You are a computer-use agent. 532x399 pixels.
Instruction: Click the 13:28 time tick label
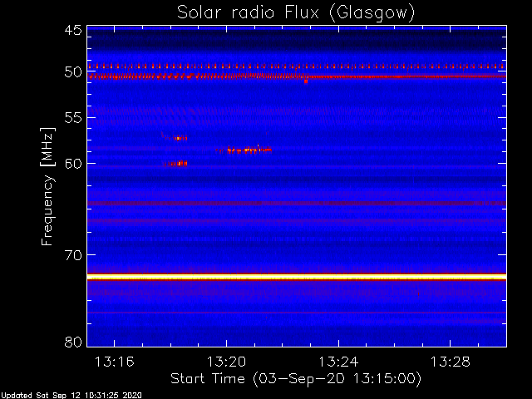point(451,362)
